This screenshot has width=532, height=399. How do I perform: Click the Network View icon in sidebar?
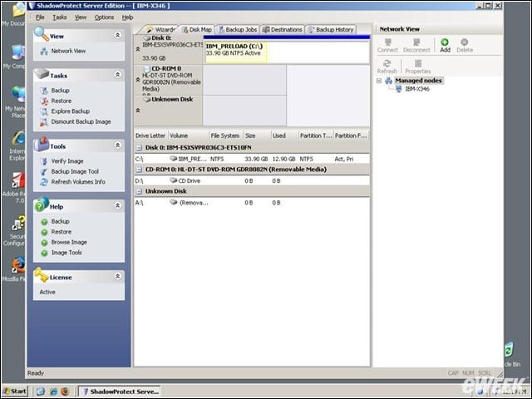pos(44,52)
